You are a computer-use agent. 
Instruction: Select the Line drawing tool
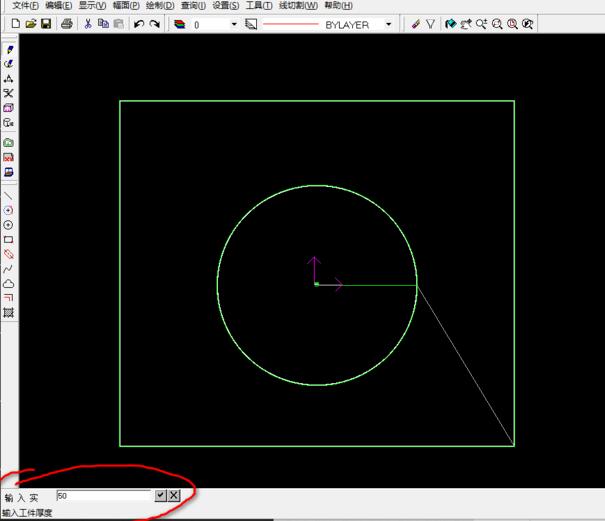point(9,195)
